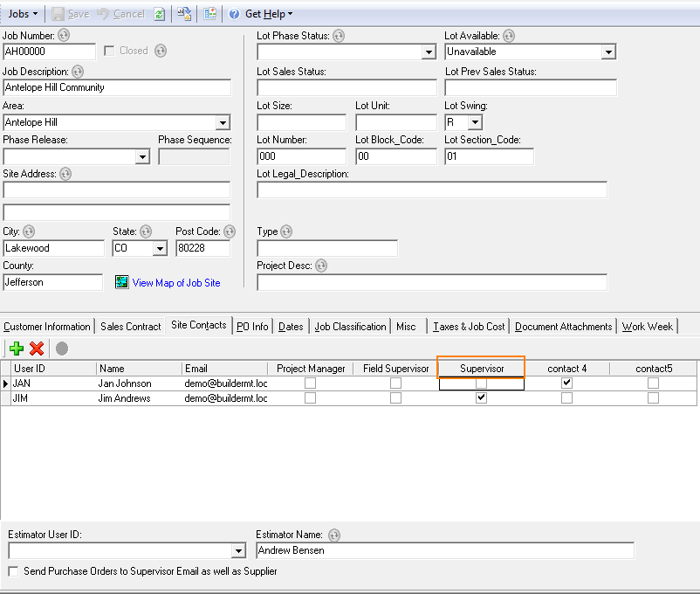Click the green refresh icon in toolbar
The width and height of the screenshot is (700, 594).
(160, 14)
